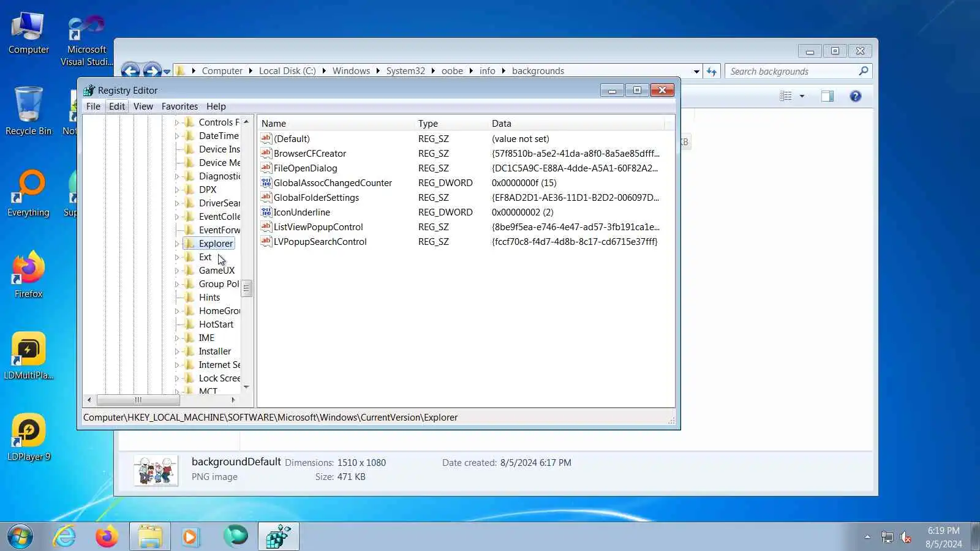Open the Start menu orb
Image resolution: width=980 pixels, height=551 pixels.
[20, 537]
